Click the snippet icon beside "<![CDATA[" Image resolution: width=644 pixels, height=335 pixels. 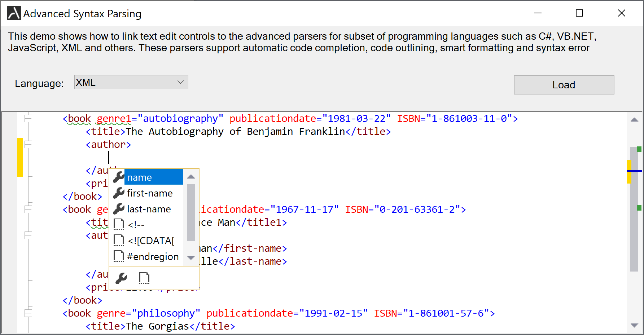pyautogui.click(x=118, y=240)
